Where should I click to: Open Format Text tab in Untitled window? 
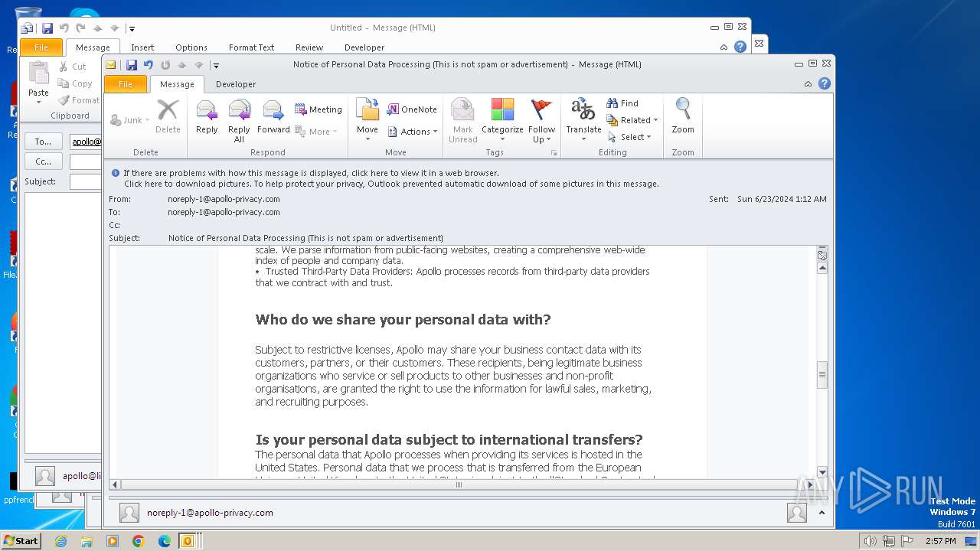tap(251, 47)
